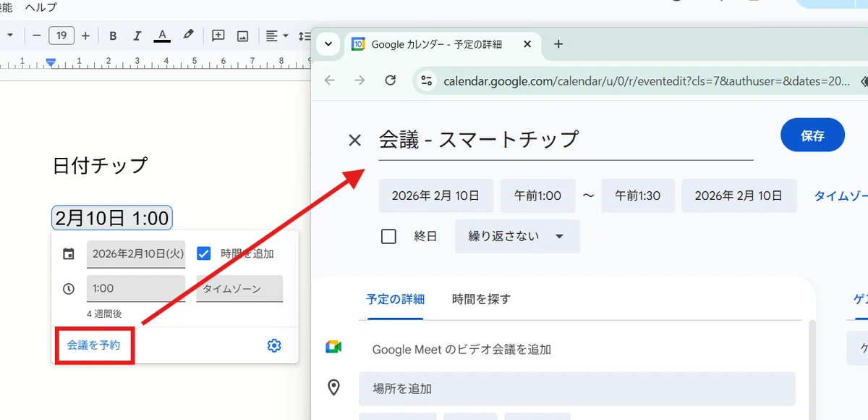
Task: Click the 1:00 time field in popup
Action: [136, 288]
